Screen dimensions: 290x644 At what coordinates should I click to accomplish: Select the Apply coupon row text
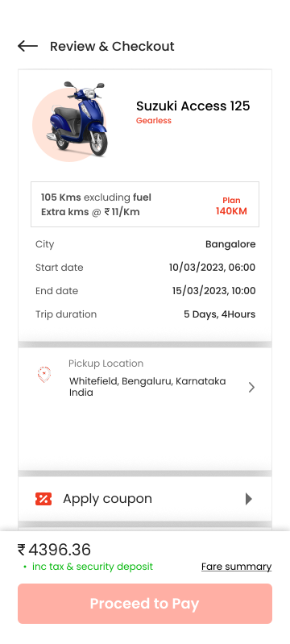(108, 499)
